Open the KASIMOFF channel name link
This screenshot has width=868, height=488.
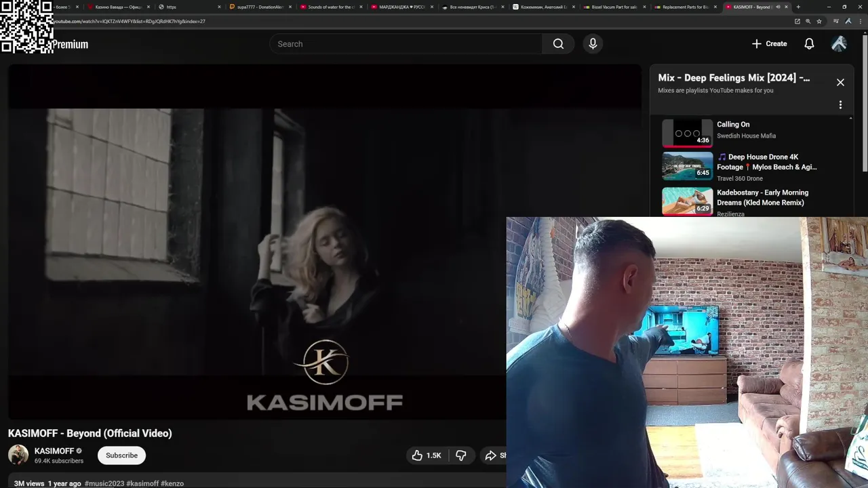54,451
